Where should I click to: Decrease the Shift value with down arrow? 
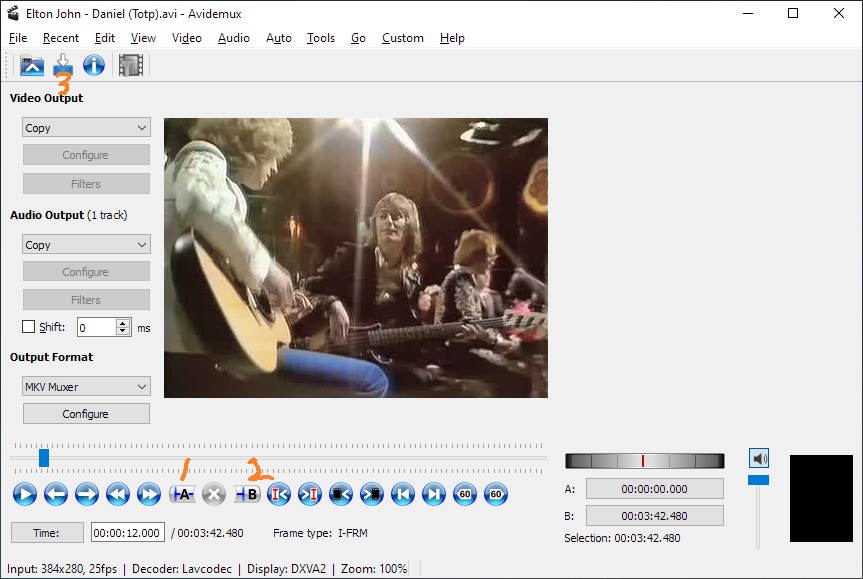pos(123,332)
